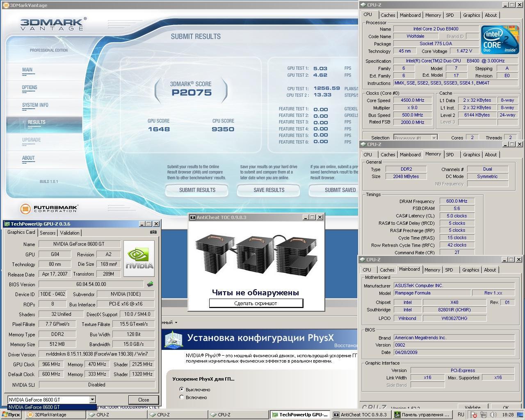Click the GPU-Z screenshot camera icon

point(153,232)
